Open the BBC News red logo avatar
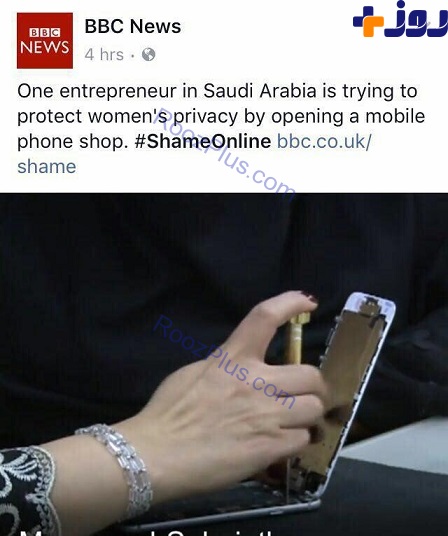This screenshot has height=536, width=448. [x=45, y=41]
